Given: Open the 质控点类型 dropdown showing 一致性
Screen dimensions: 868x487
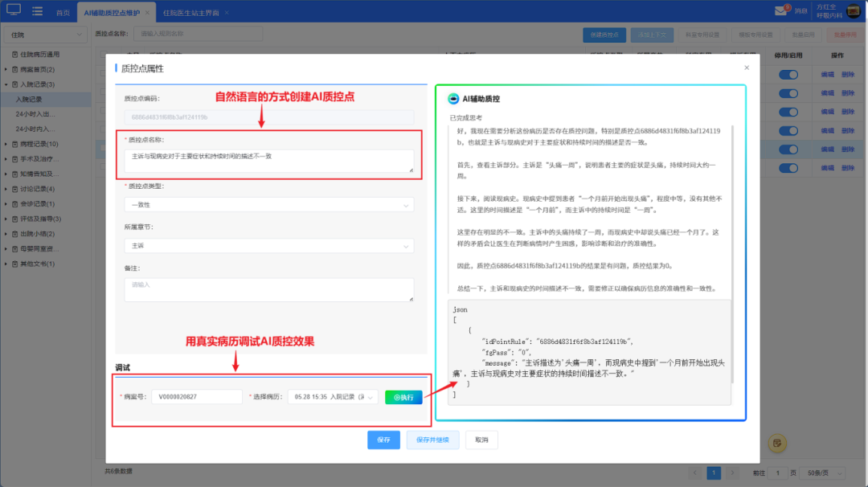Looking at the screenshot, I should [x=269, y=205].
